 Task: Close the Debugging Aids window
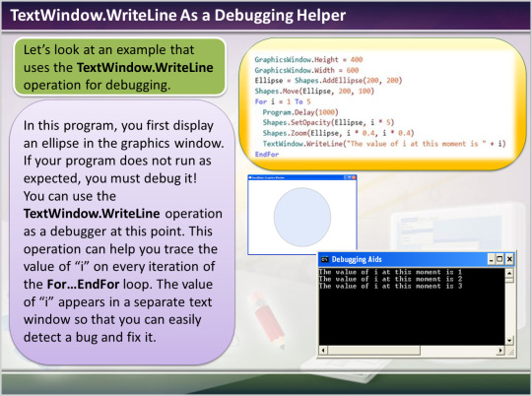[509, 260]
